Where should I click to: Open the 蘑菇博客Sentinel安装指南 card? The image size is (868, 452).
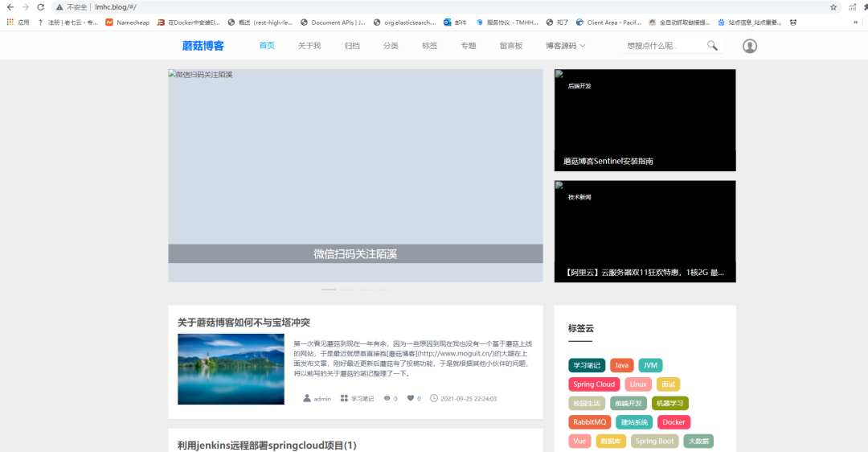coord(645,120)
